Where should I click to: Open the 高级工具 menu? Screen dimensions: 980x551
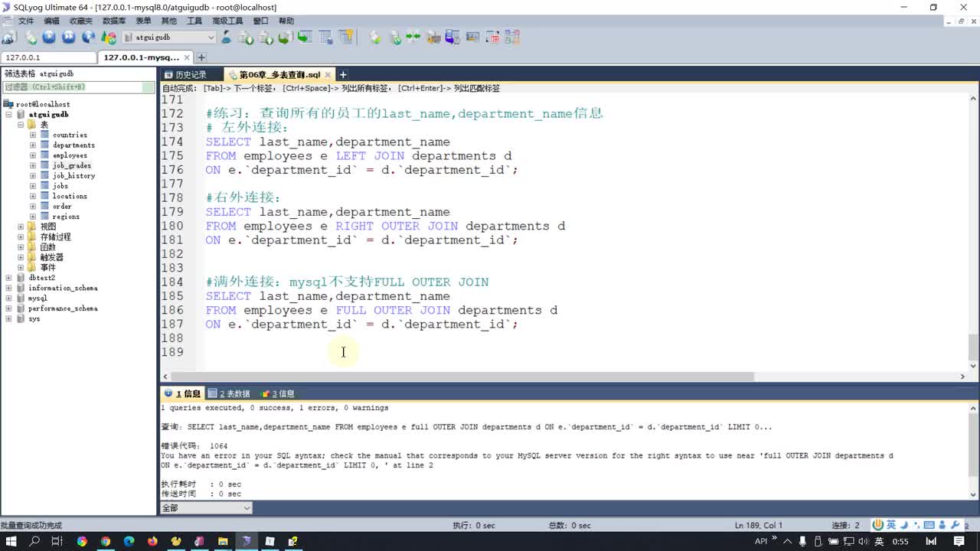coord(227,21)
